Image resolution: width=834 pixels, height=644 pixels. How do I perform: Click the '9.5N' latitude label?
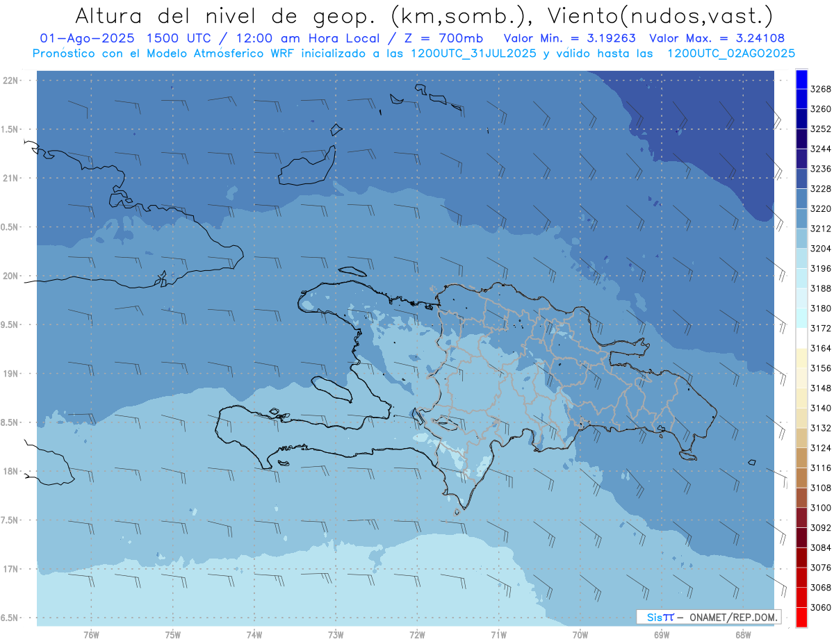pos(10,324)
